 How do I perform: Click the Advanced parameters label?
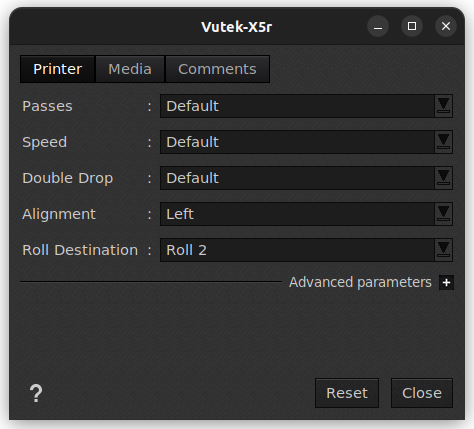tap(360, 282)
